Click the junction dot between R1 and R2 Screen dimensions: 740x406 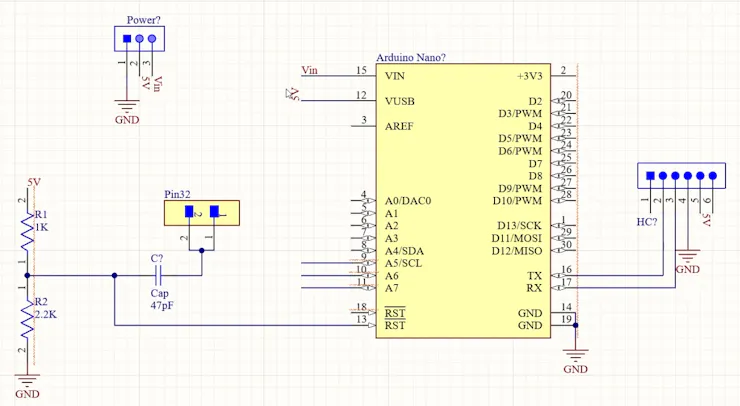[27, 276]
